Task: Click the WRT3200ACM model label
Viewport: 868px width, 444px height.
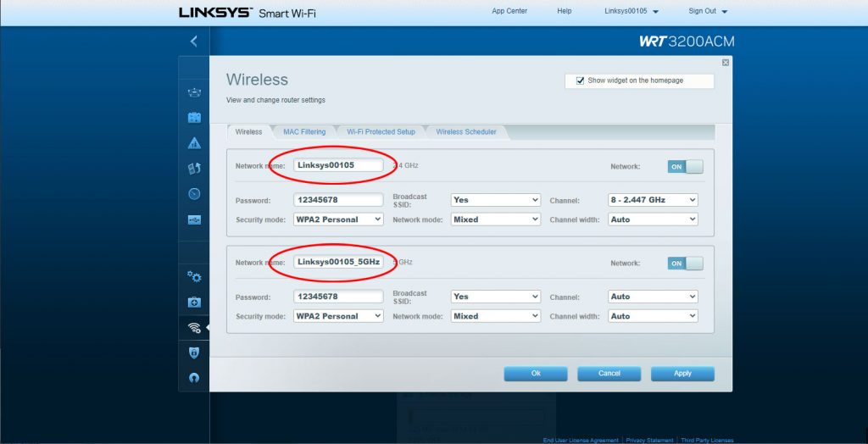Action: (x=687, y=42)
